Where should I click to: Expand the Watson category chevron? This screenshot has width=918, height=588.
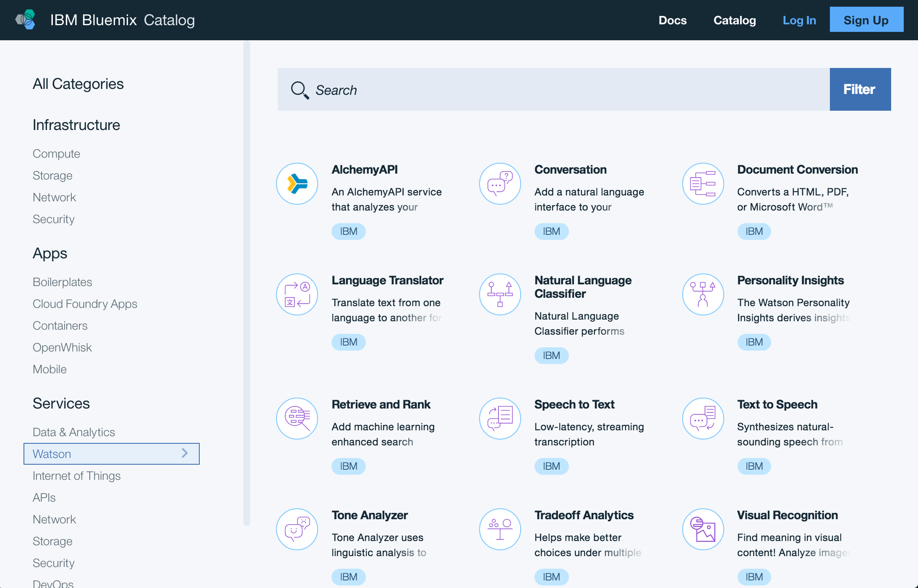[x=185, y=453]
